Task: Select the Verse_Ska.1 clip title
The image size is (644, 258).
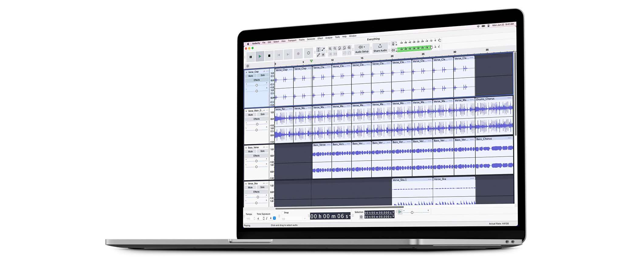Action: [399, 180]
